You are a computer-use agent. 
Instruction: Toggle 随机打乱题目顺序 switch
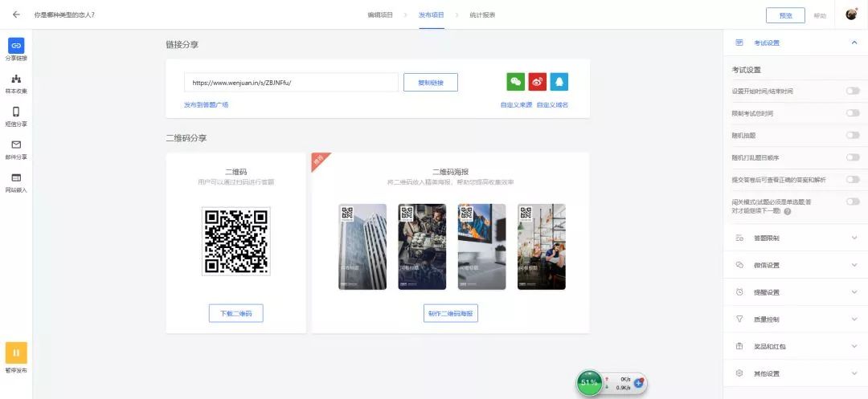pos(853,157)
